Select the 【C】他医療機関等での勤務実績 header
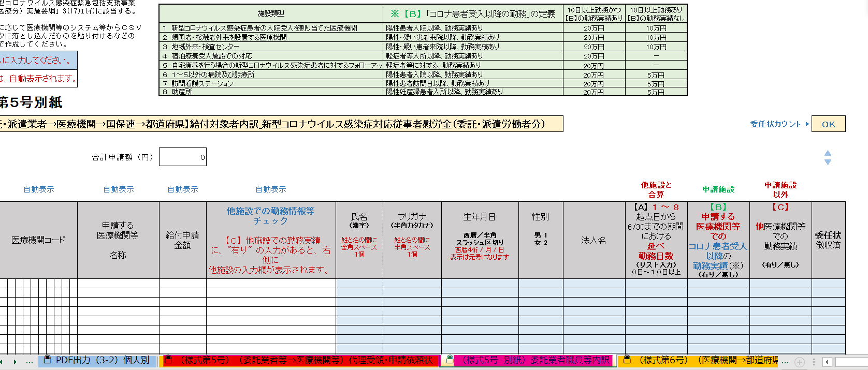Viewport: 868px width, 370px height. [x=780, y=240]
